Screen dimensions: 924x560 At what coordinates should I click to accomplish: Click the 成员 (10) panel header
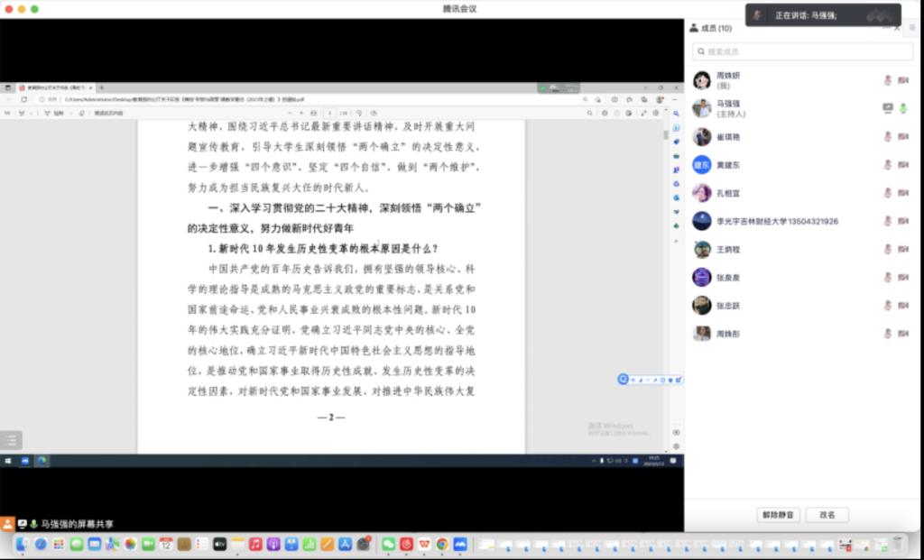(x=717, y=29)
